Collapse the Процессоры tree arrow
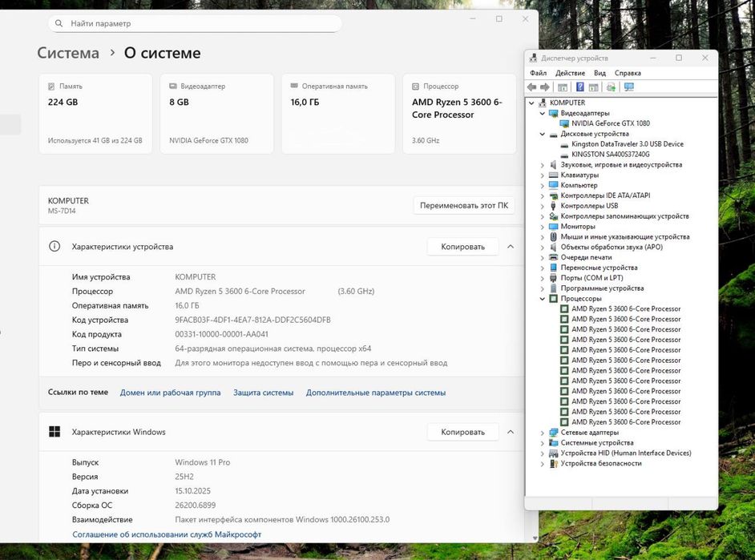The height and width of the screenshot is (560, 755). point(543,299)
